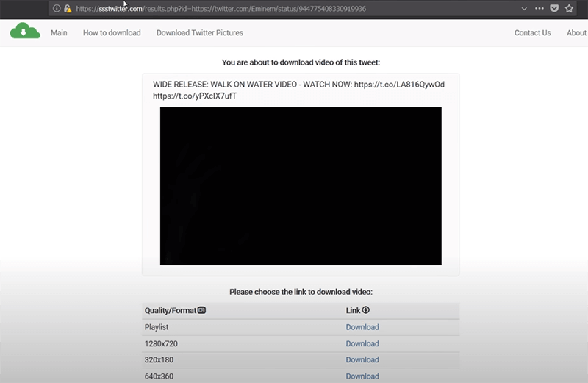
Task: Open How to download page
Action: coord(112,32)
